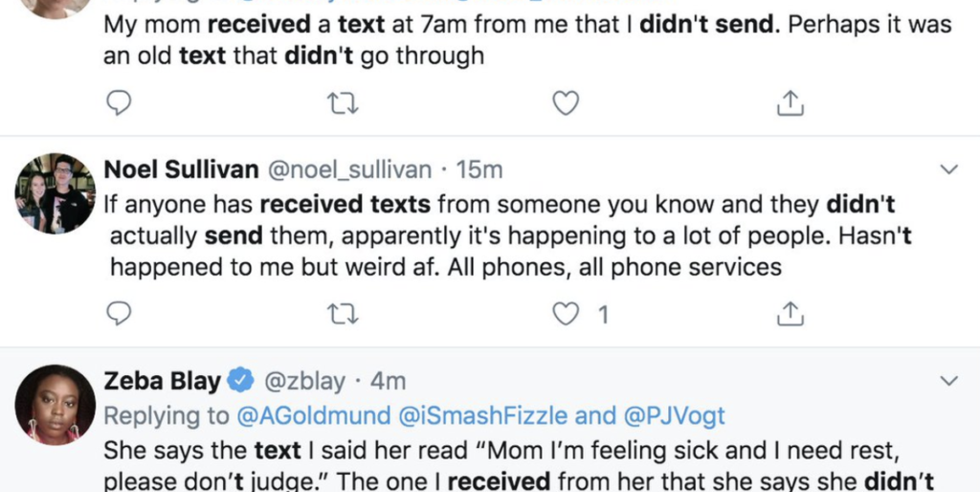This screenshot has width=980, height=492.
Task: Like the first tweet with heart icon
Action: coord(567,102)
